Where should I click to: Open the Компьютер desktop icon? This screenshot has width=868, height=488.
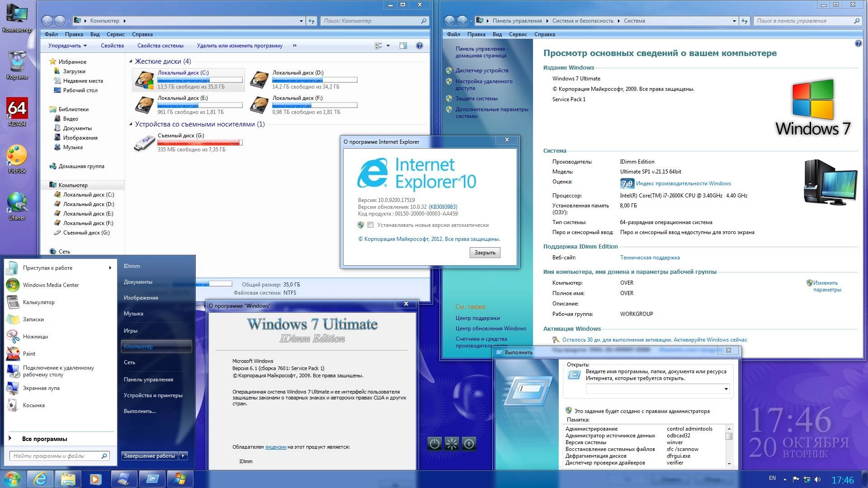click(x=17, y=18)
